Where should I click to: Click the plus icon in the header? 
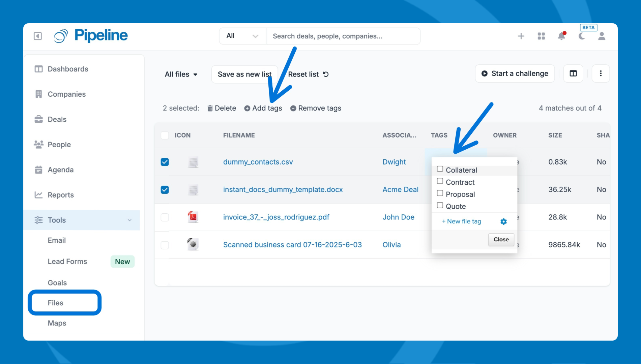521,36
